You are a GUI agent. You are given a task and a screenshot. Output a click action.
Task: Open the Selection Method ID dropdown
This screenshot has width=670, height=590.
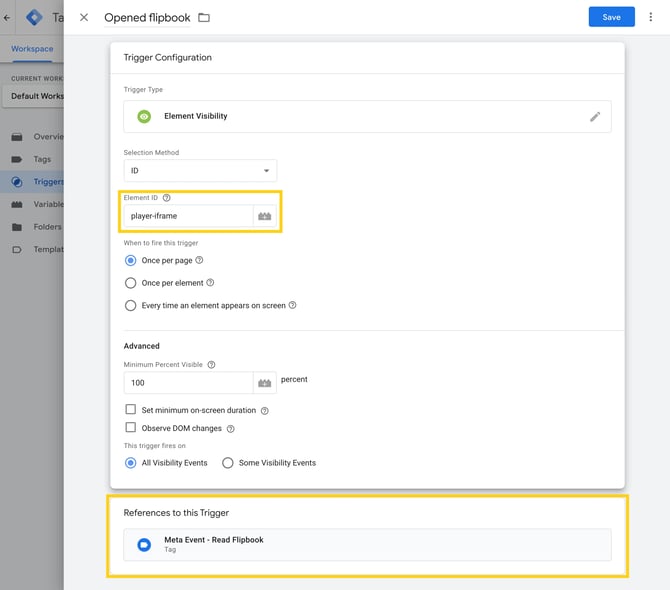(200, 170)
